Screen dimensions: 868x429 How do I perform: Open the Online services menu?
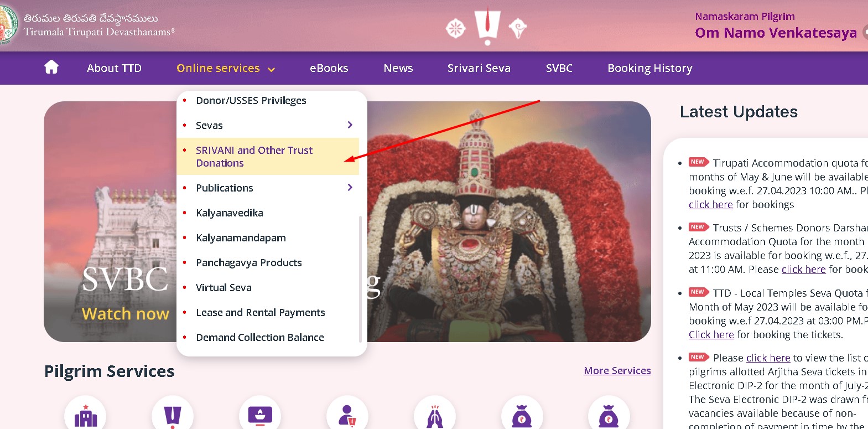pos(218,68)
